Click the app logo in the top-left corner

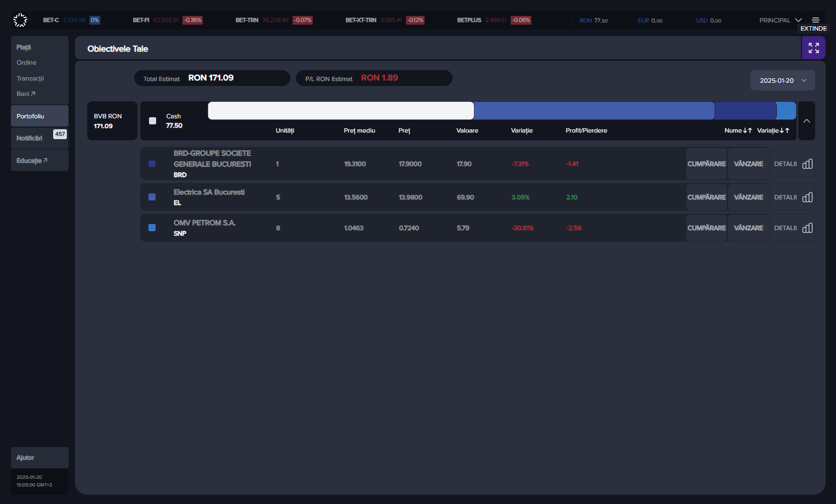tap(20, 20)
